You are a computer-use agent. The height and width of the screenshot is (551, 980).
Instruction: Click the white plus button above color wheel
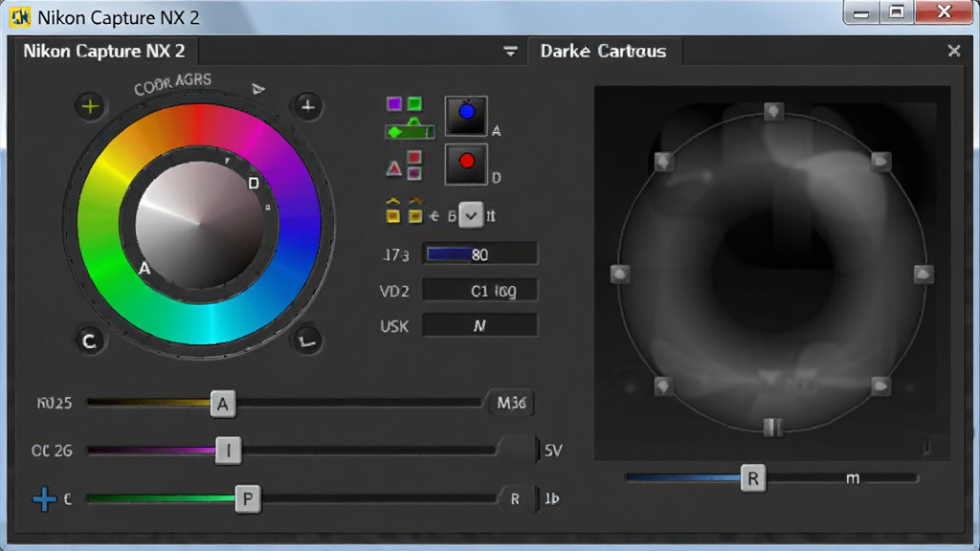[x=307, y=106]
